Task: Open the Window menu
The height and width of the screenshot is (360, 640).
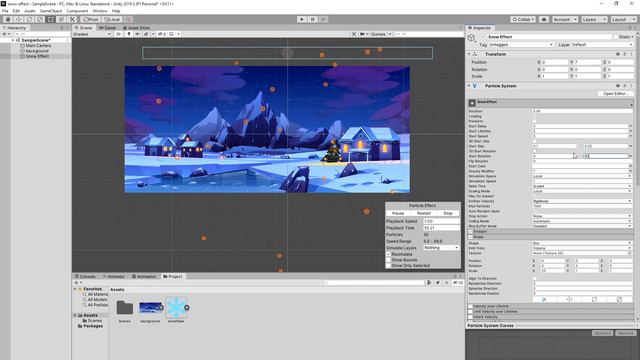Action: (100, 11)
